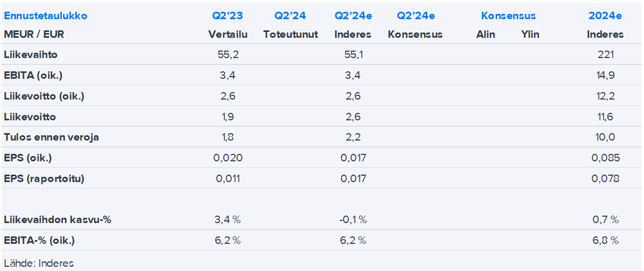The image size is (644, 271).
Task: Select the Liikevaihdon kasvu-% row label
Action: tap(58, 219)
